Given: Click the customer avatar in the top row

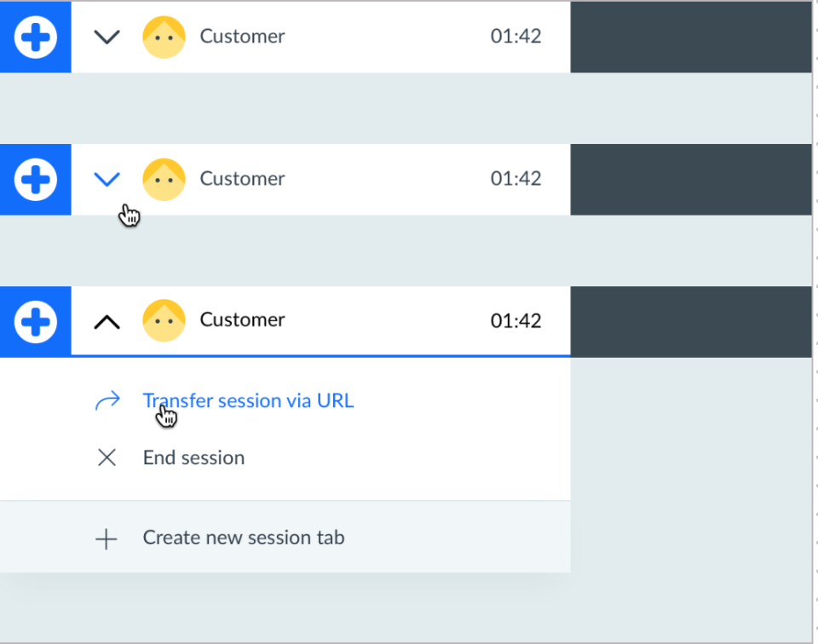Looking at the screenshot, I should (164, 37).
